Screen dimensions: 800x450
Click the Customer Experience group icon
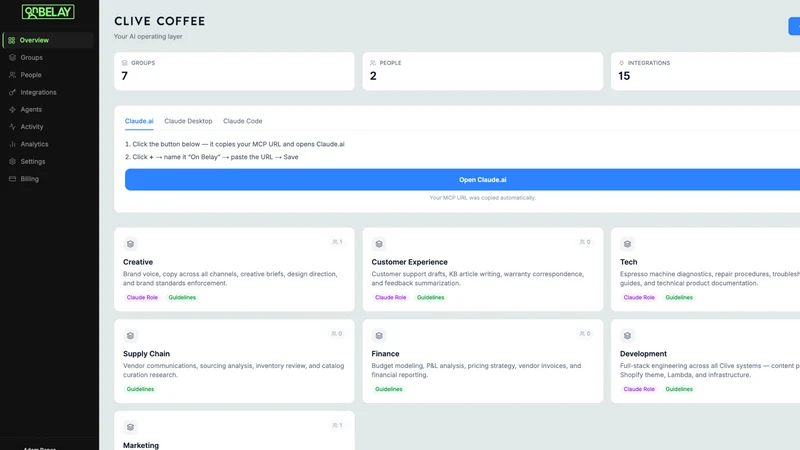(379, 244)
